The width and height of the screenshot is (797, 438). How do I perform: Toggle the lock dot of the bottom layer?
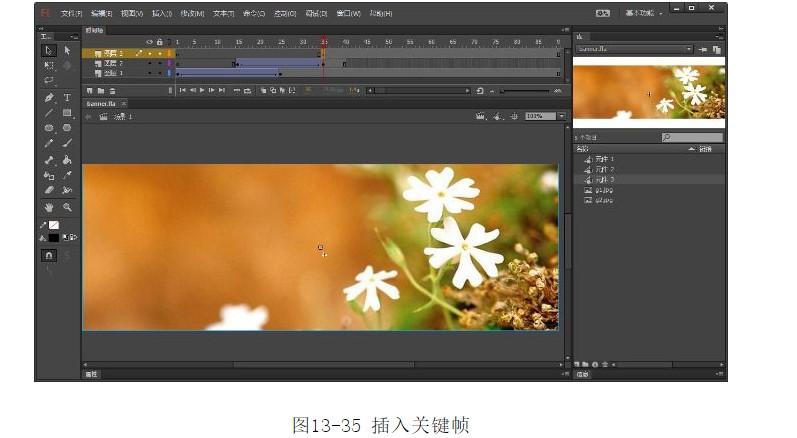tap(159, 73)
